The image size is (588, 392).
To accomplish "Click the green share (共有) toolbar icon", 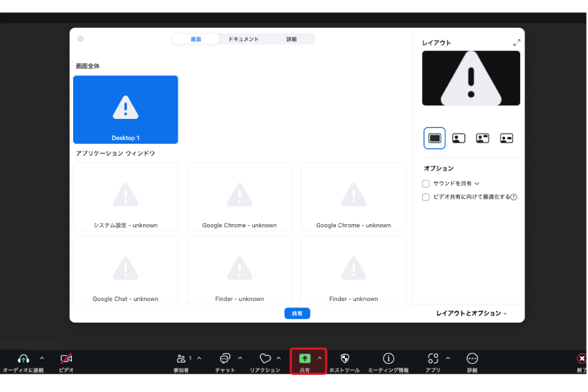I will 304,359.
